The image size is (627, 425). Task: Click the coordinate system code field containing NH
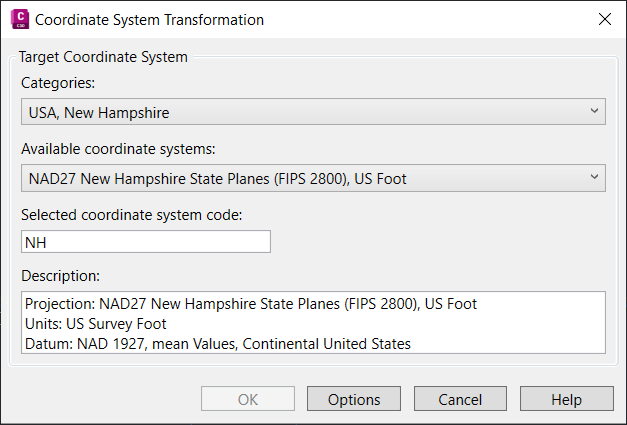coord(146,242)
